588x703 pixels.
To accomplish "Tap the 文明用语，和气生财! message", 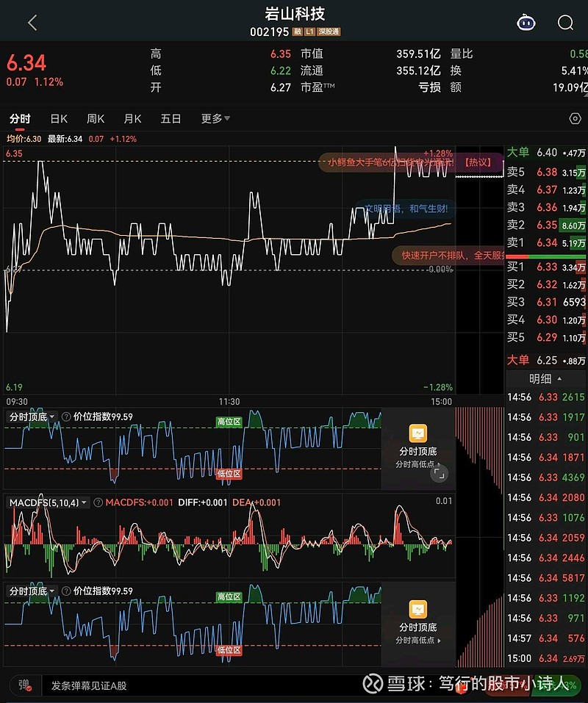I will coord(406,209).
